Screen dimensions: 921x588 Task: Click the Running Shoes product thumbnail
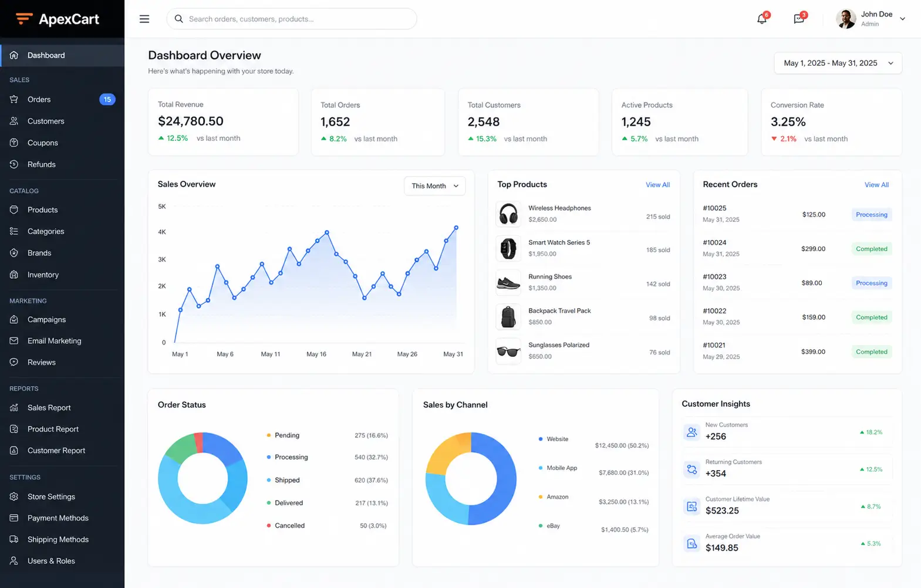pyautogui.click(x=508, y=283)
